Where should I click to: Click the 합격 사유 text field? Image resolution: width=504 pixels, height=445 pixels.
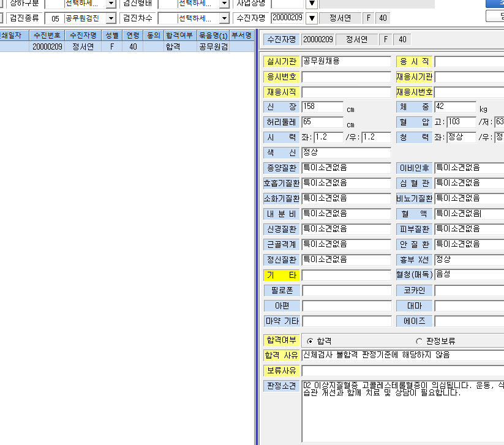[403, 355]
